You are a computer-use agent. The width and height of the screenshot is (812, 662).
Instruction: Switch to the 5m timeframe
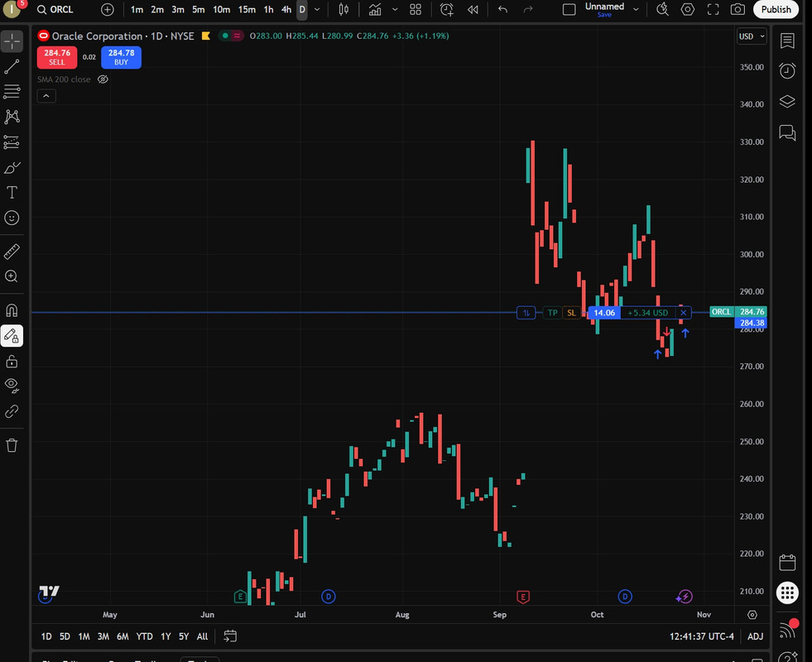(199, 9)
